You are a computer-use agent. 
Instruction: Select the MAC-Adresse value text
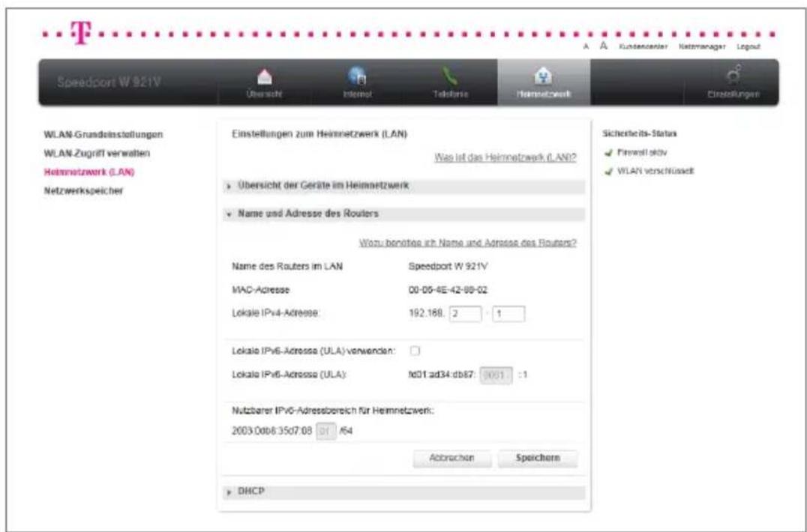448,291
